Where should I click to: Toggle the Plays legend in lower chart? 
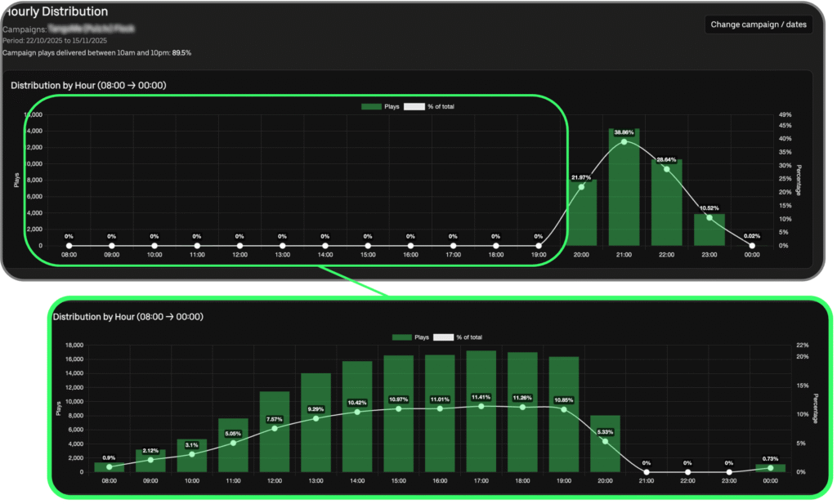click(x=410, y=337)
